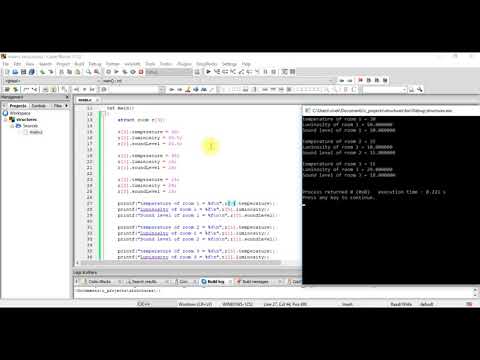480x360 pixels.
Task: Open the Settings menu
Action: pos(229,64)
